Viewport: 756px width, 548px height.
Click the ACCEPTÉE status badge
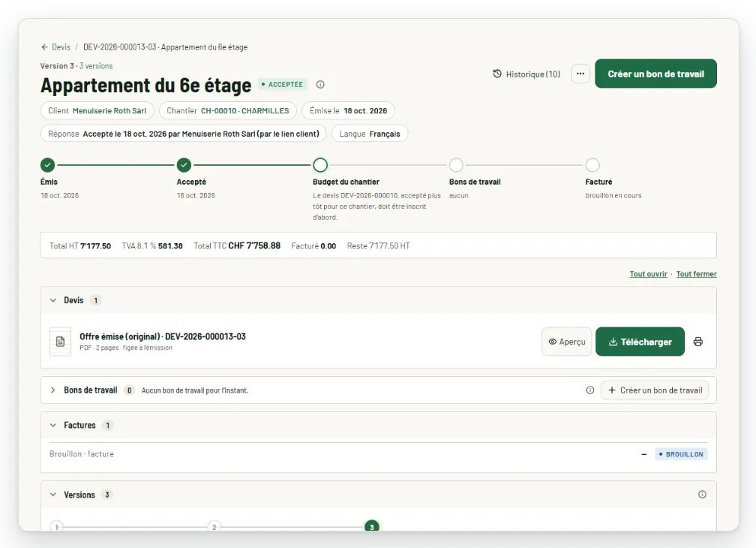point(282,84)
